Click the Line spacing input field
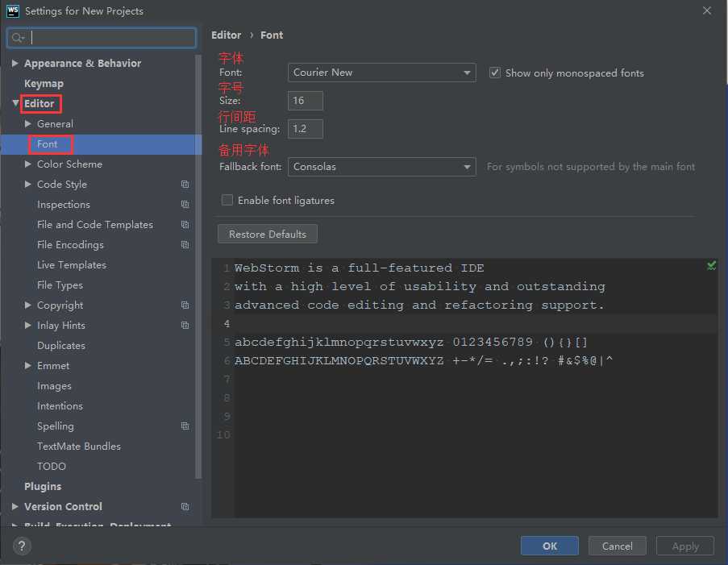This screenshot has width=728, height=565. pyautogui.click(x=305, y=129)
